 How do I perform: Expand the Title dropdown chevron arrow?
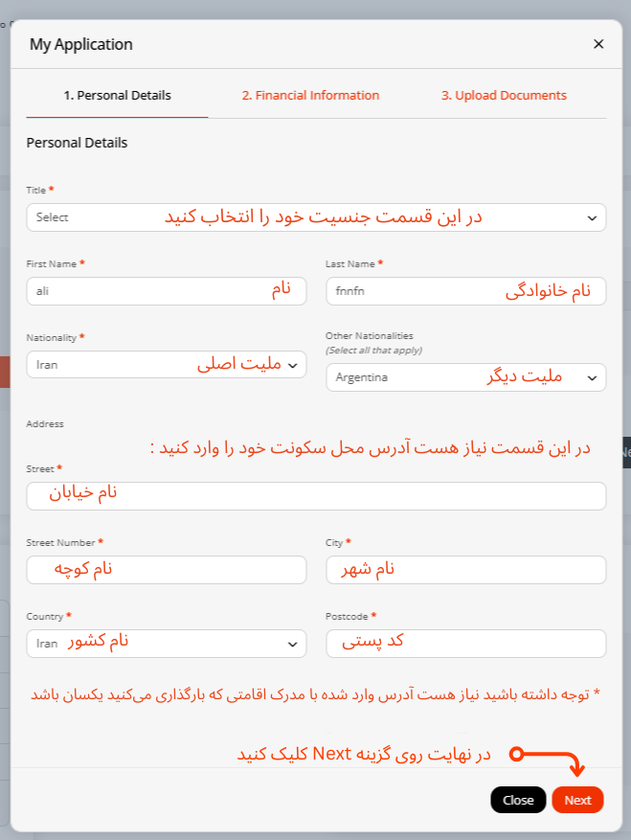[591, 217]
